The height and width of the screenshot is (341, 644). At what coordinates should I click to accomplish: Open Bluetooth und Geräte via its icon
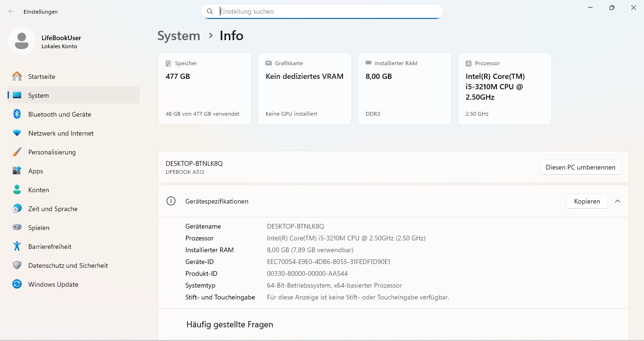point(17,114)
